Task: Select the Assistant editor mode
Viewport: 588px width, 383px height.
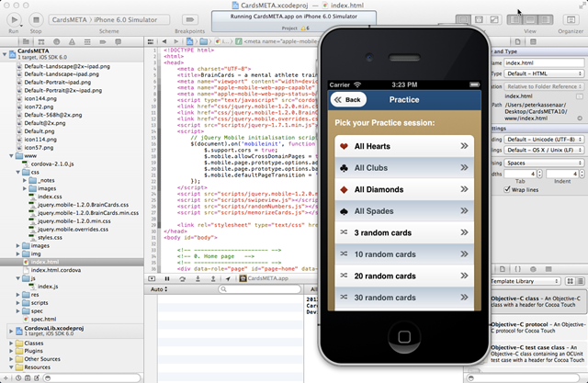Action: click(x=479, y=19)
